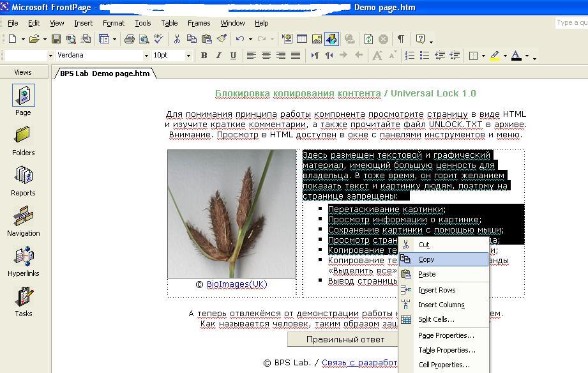Open the Frames menu
588x373 pixels.
[199, 23]
